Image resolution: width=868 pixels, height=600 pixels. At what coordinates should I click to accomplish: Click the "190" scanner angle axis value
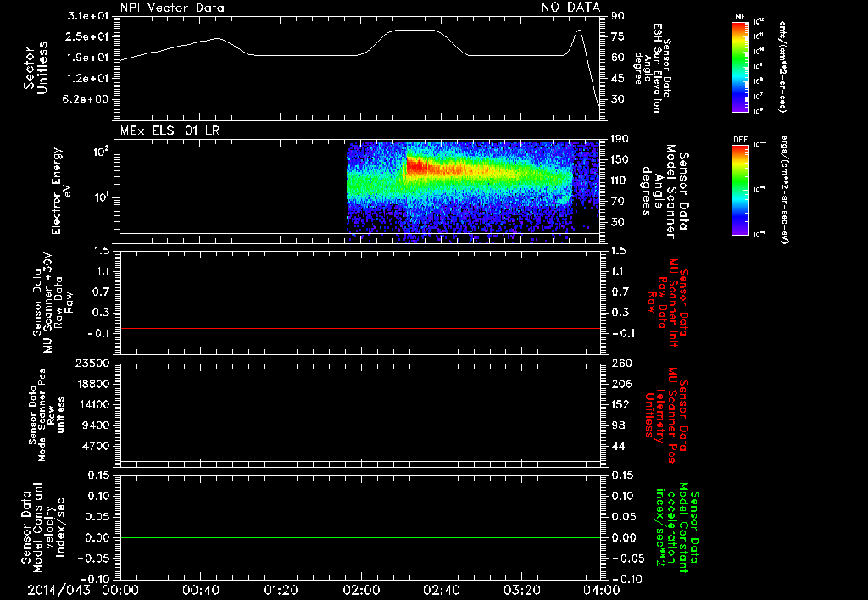621,139
